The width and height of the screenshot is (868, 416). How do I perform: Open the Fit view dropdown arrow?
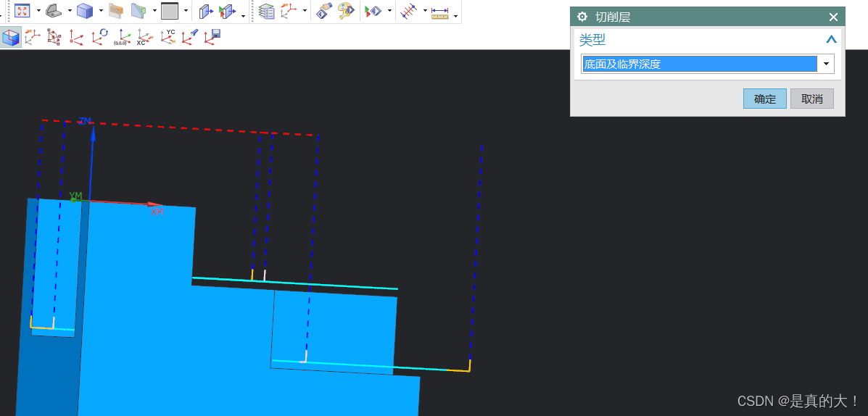(38, 11)
